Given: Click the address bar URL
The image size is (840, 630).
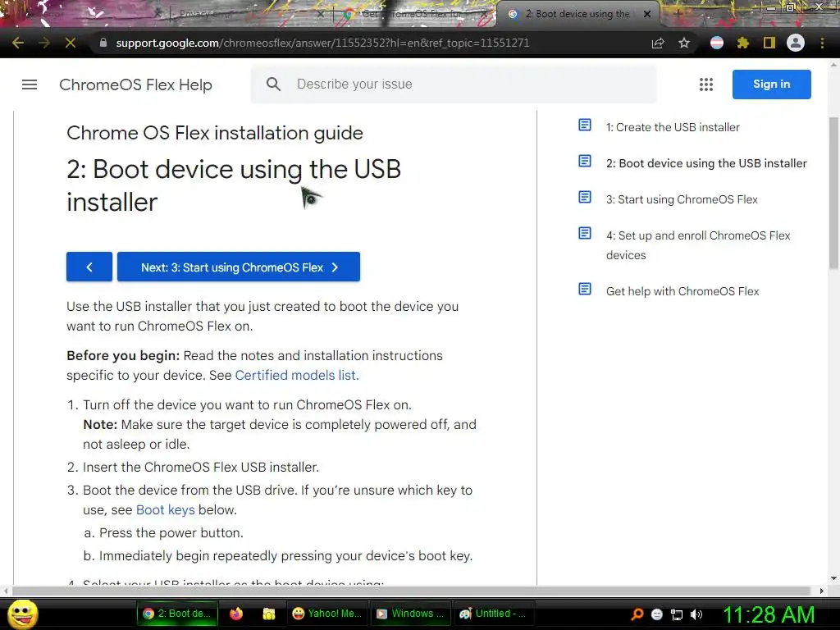Looking at the screenshot, I should [322, 43].
